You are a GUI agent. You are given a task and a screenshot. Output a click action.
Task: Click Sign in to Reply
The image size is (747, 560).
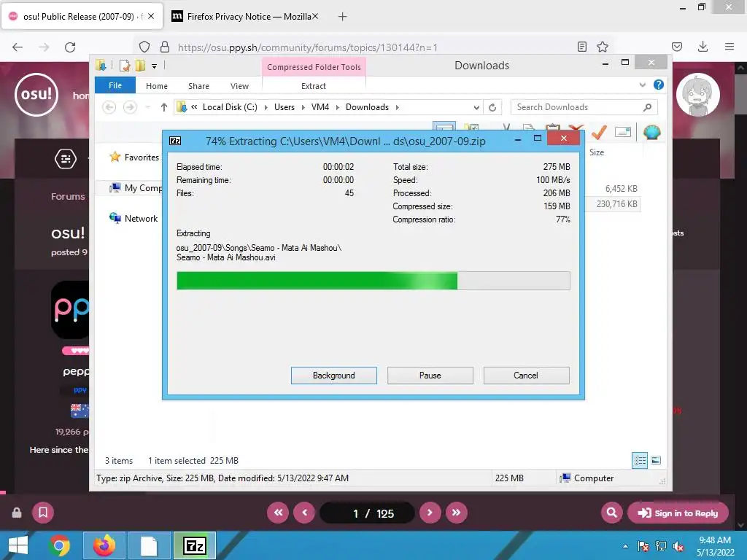(x=678, y=513)
